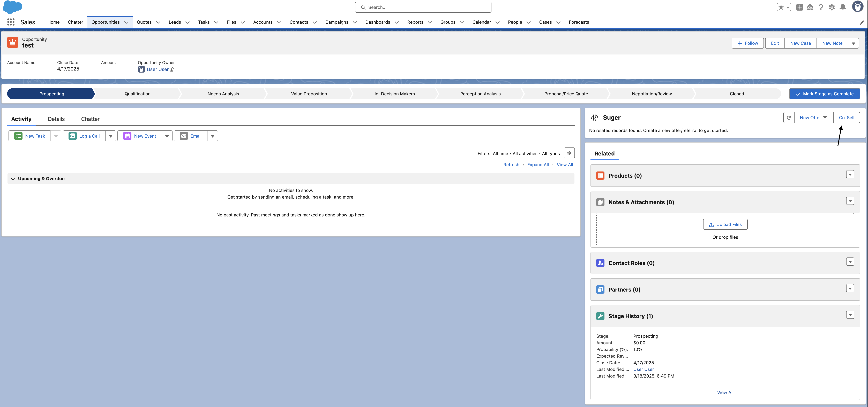Click the global Search field
The width and height of the screenshot is (868, 407).
423,7
